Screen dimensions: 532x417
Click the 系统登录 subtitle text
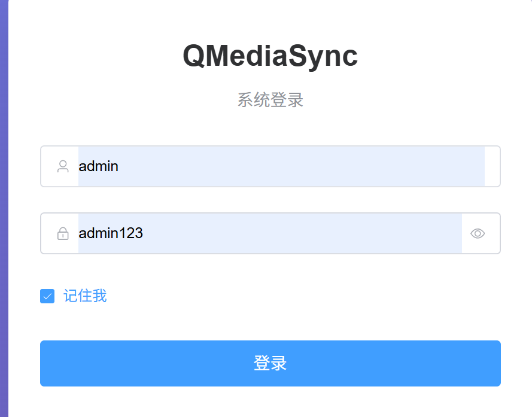click(270, 100)
